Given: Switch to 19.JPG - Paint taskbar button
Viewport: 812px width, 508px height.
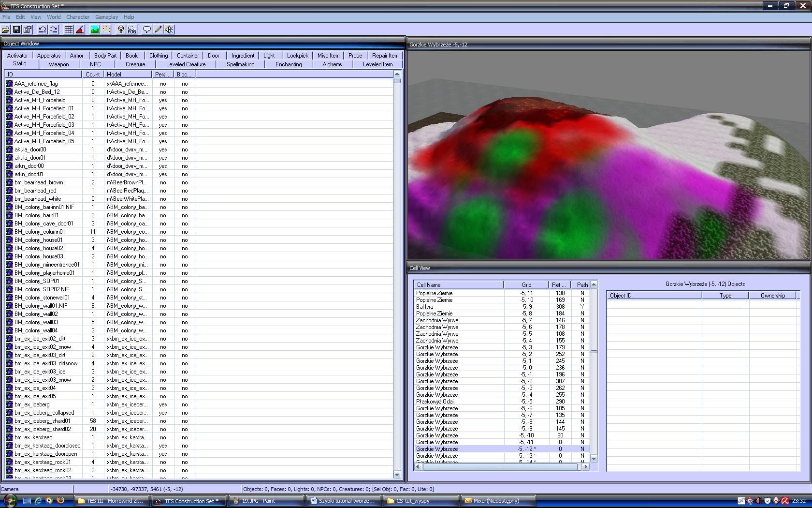Looking at the screenshot, I should pos(266,501).
